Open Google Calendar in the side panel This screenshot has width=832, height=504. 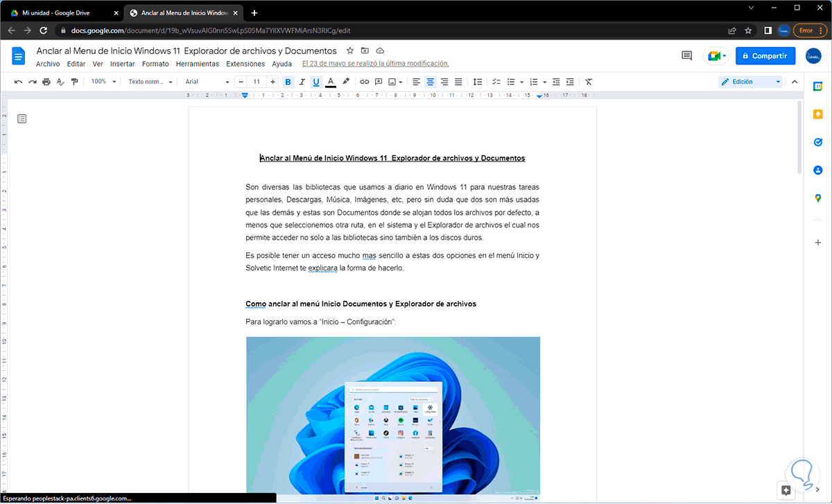(x=818, y=86)
